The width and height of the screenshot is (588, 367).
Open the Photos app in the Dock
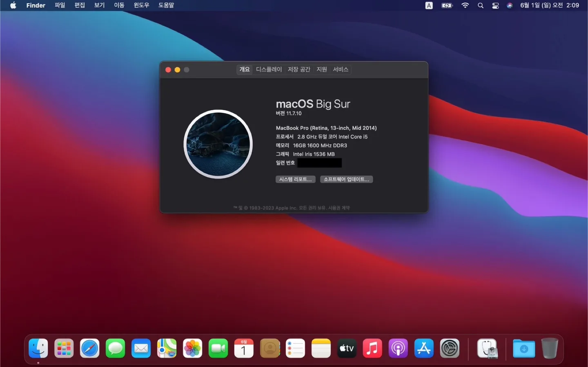click(193, 348)
